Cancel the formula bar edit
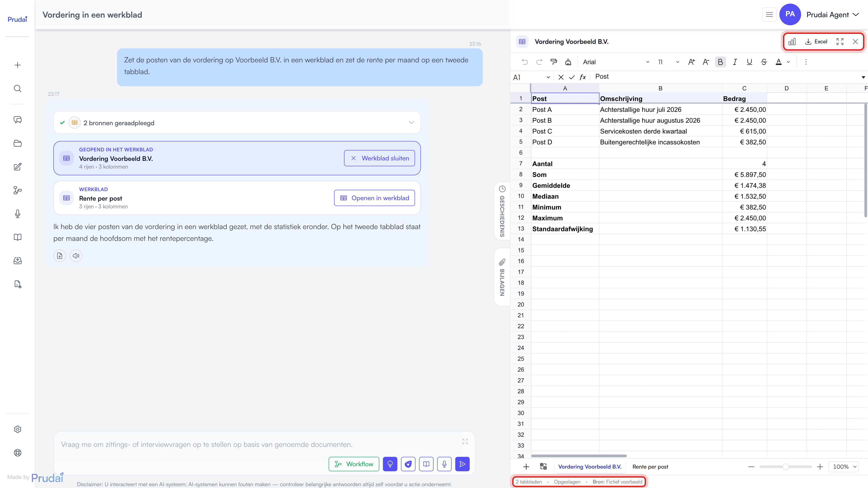 point(561,77)
